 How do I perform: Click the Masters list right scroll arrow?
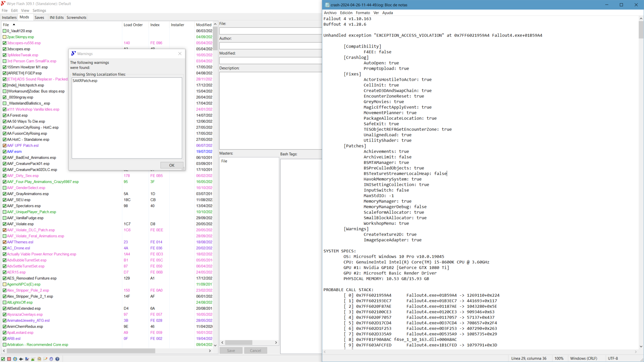tap(276, 343)
